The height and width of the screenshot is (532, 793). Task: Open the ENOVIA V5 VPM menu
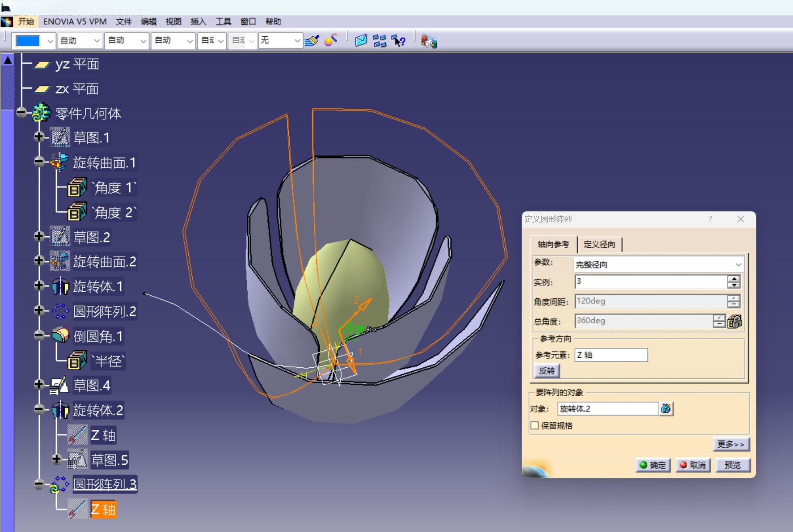tap(75, 21)
